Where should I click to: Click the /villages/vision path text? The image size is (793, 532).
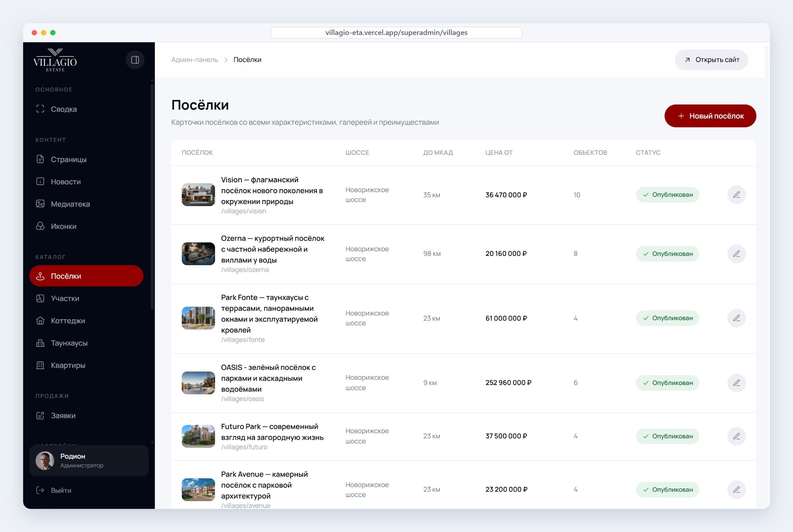[x=244, y=211]
